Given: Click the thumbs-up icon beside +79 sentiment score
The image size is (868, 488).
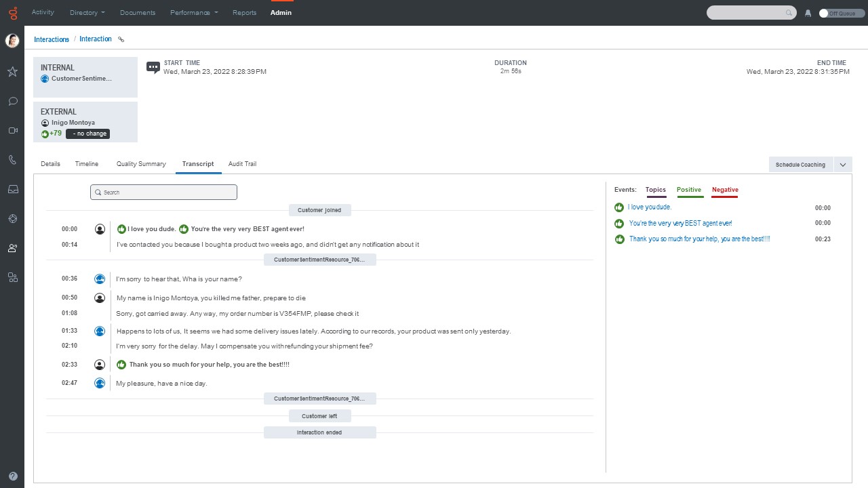Looking at the screenshot, I should click(45, 134).
